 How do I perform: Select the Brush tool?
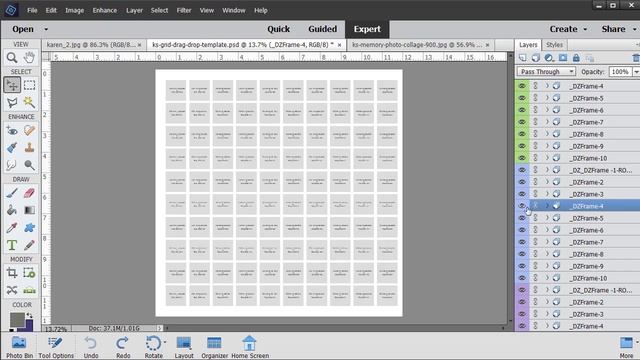click(x=12, y=193)
